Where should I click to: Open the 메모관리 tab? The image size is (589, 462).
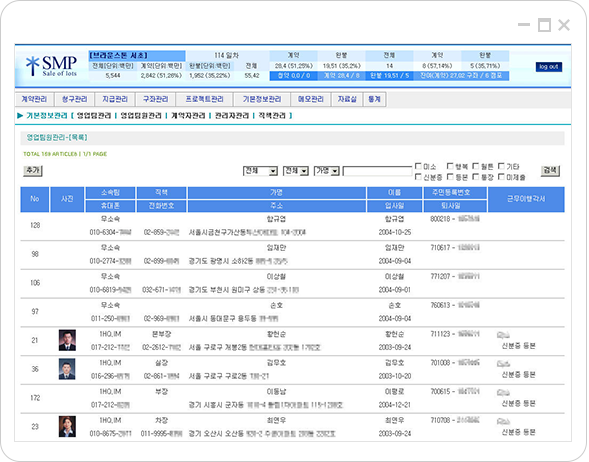point(311,99)
